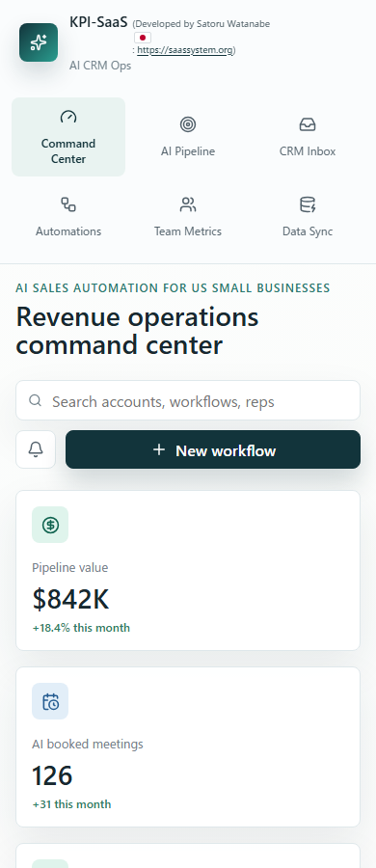Click the KPI-SaaS title text

coord(98,22)
